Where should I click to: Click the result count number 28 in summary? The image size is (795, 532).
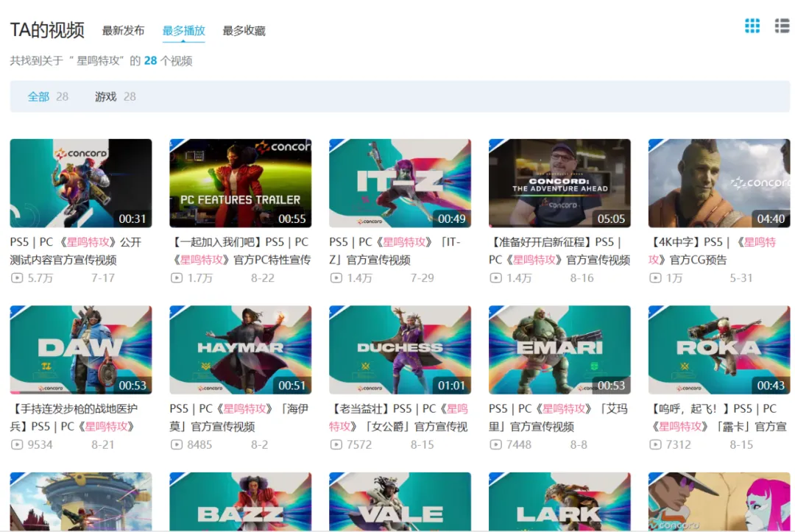tap(151, 61)
